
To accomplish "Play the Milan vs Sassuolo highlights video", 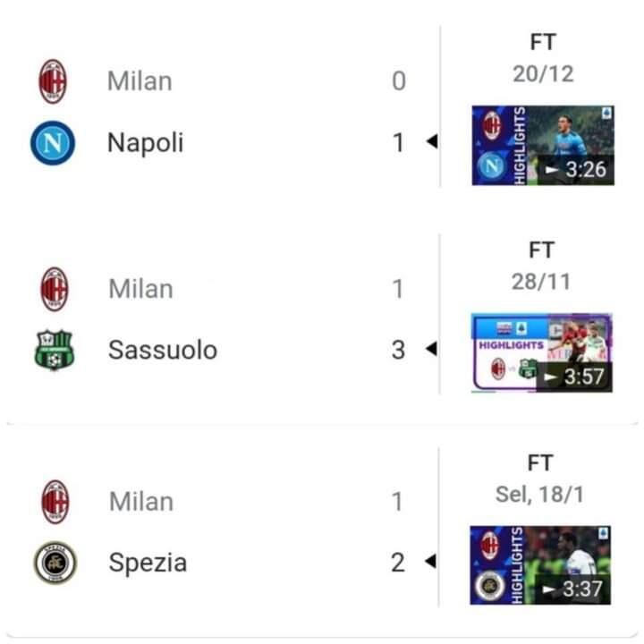I will (542, 352).
